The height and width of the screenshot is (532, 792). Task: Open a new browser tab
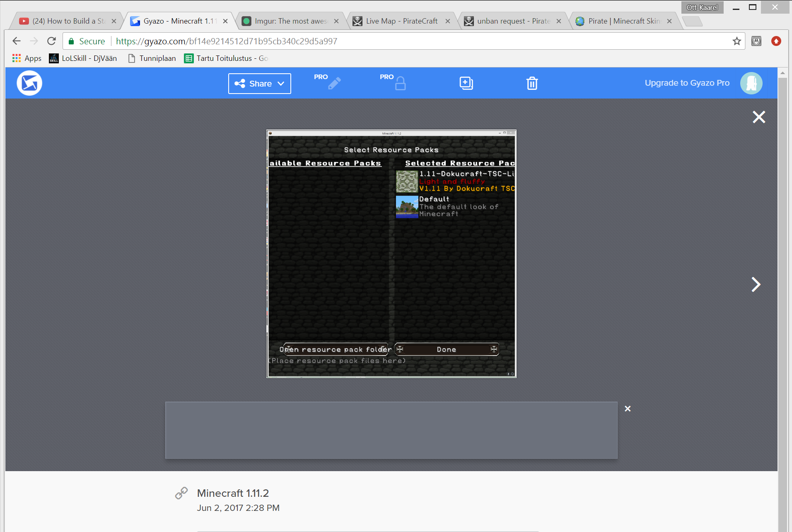(x=692, y=22)
